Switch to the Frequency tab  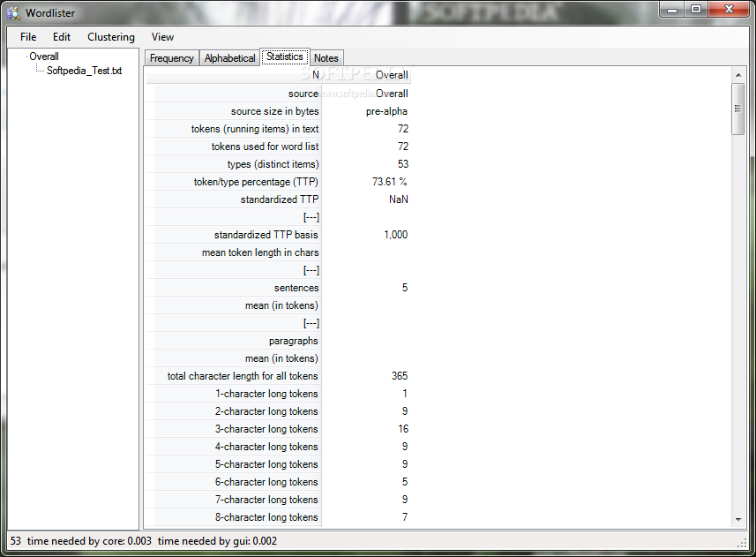tap(172, 58)
